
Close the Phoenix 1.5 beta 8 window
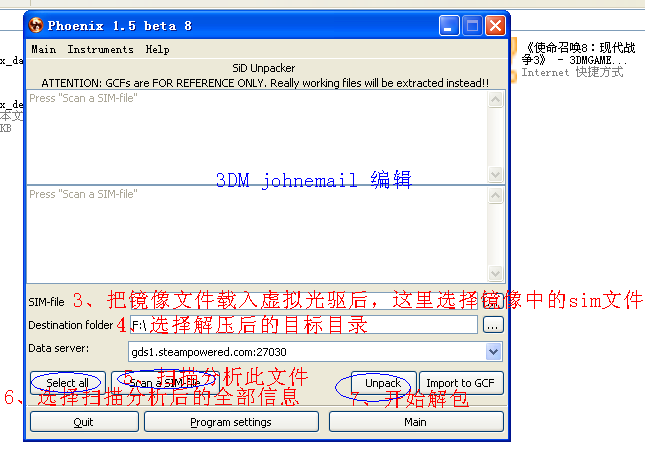click(495, 26)
